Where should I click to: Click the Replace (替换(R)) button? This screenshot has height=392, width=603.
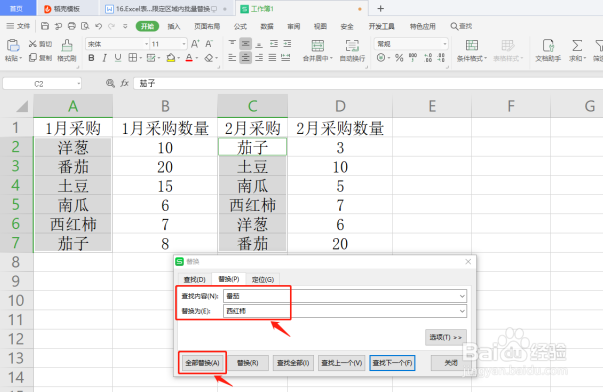point(248,363)
